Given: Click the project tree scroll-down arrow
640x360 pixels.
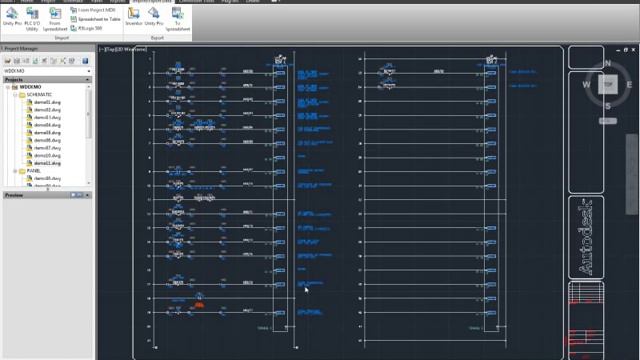Looking at the screenshot, I should point(89,182).
